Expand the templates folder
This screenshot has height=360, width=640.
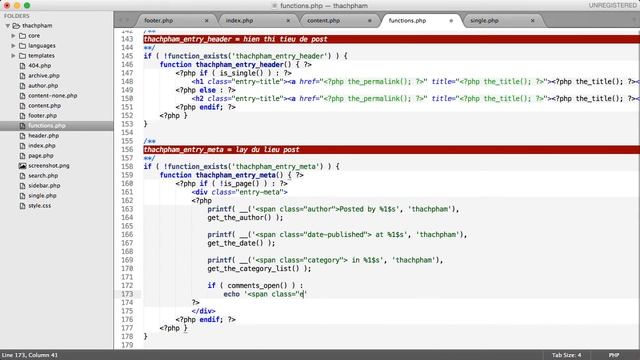[x=13, y=56]
